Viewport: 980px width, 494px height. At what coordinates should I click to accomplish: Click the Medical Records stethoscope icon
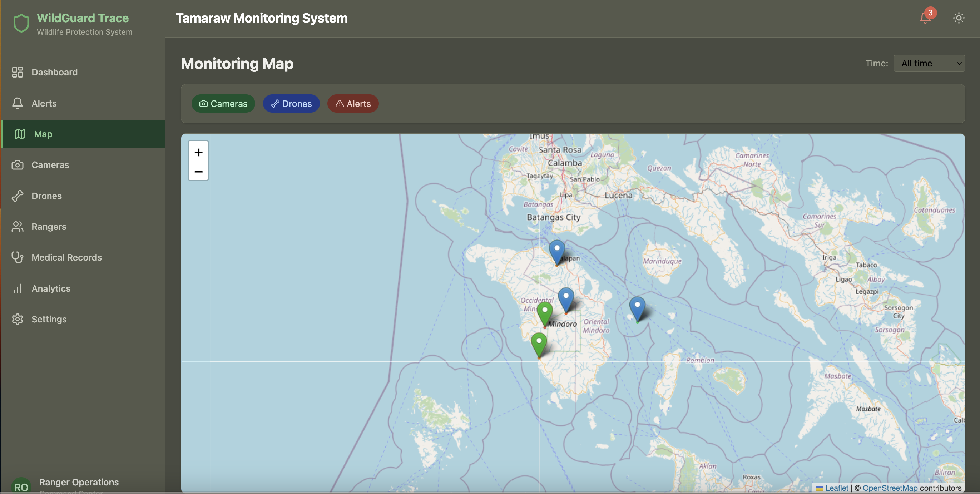18,257
